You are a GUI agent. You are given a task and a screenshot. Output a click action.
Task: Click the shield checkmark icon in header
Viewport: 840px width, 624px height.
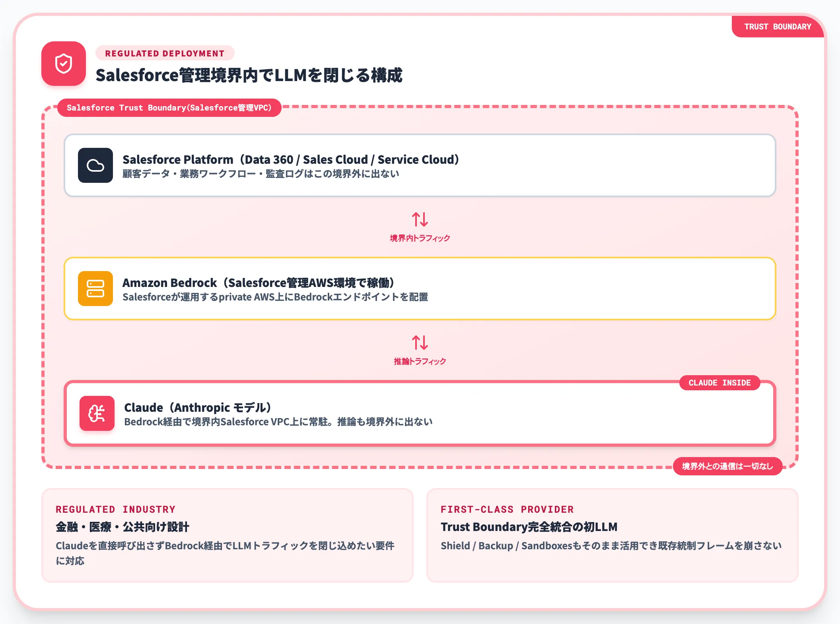coord(64,64)
